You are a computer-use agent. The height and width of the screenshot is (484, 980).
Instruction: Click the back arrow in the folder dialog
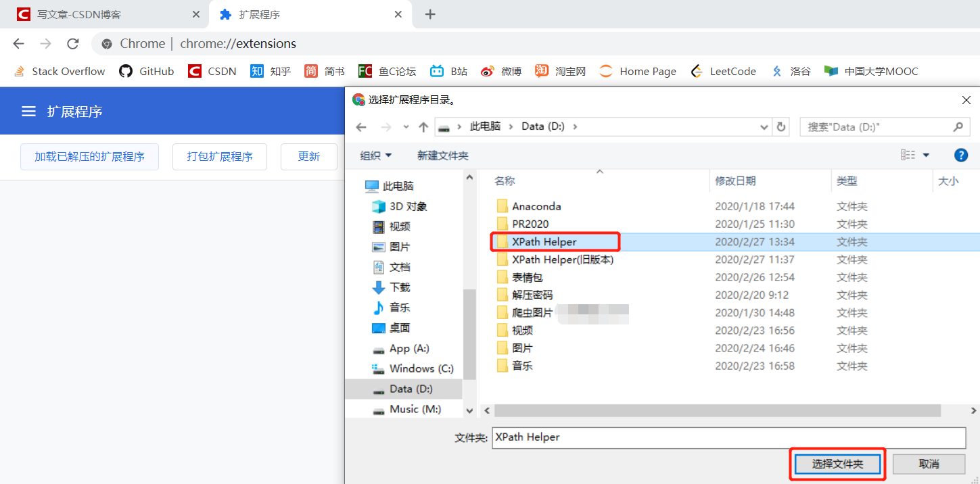(360, 126)
